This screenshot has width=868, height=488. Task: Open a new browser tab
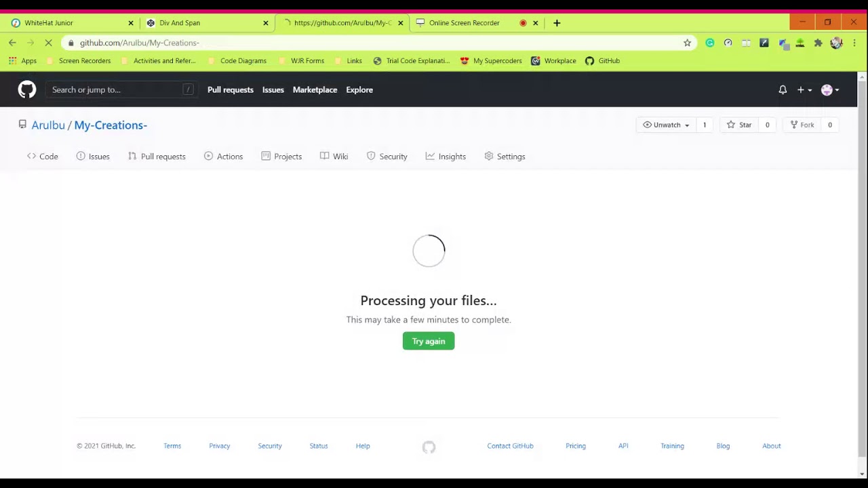tap(557, 22)
